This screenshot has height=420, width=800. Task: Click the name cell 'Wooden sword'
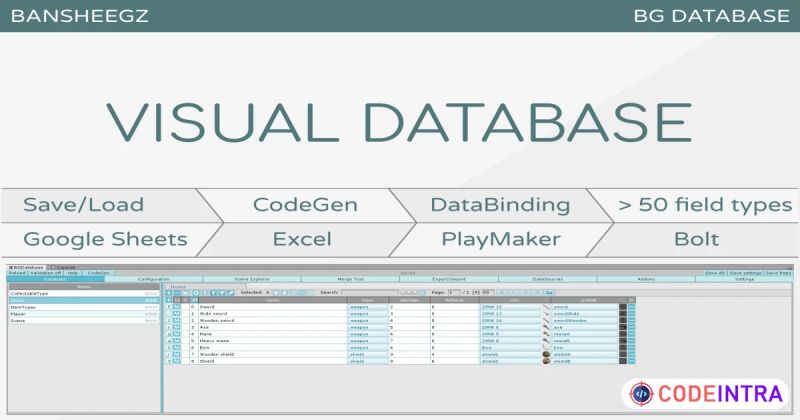coord(273,320)
